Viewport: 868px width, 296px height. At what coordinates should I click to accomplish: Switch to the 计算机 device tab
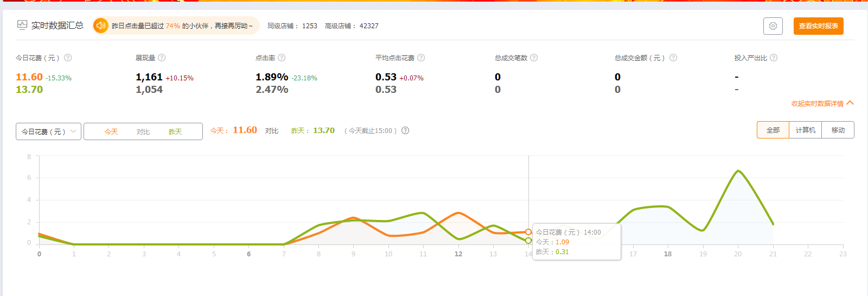(806, 130)
